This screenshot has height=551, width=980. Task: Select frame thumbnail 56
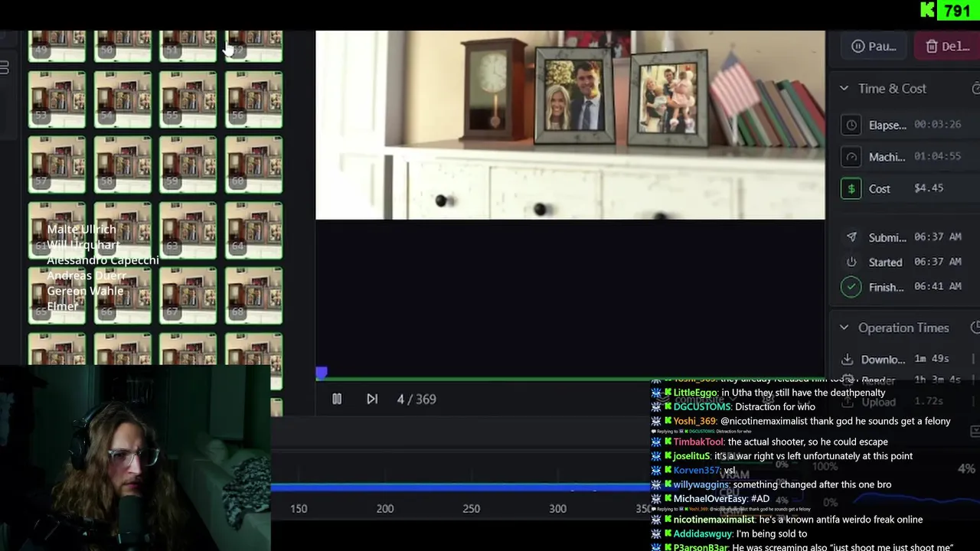pyautogui.click(x=254, y=99)
